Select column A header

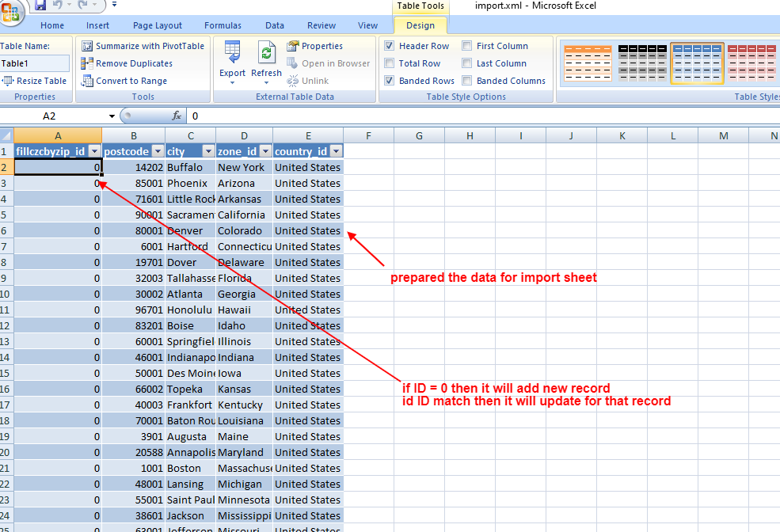[58, 135]
